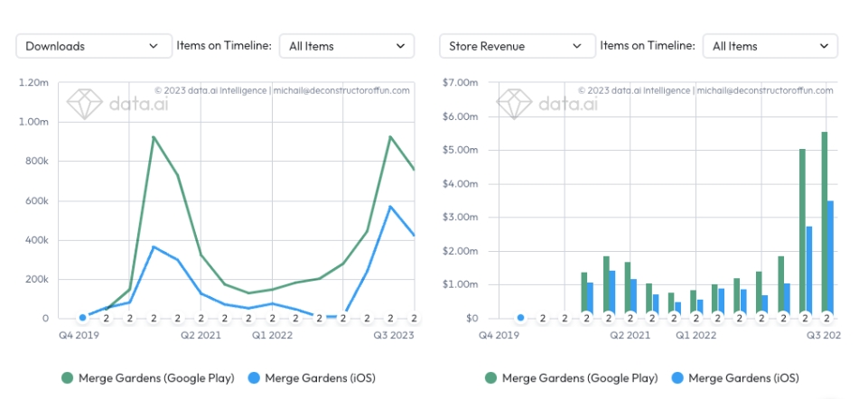Image resolution: width=868 pixels, height=399 pixels.
Task: Click the blue dot marker on Downloads timeline
Action: pos(82,318)
